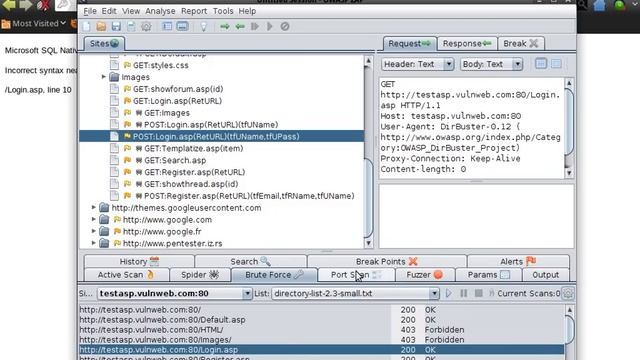Open the Analyse menu

pos(160,11)
